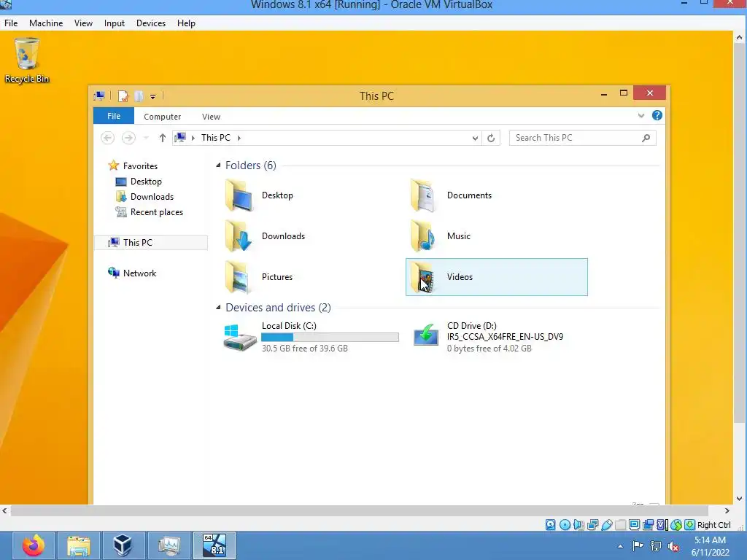747x560 pixels.
Task: Collapse the Folders (6) group
Action: tap(218, 166)
